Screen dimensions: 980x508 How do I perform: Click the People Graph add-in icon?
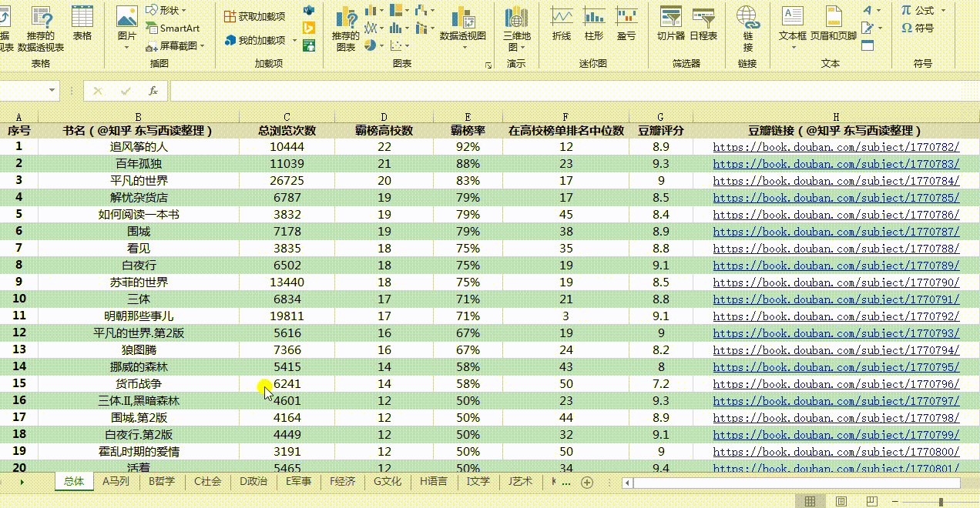(309, 45)
